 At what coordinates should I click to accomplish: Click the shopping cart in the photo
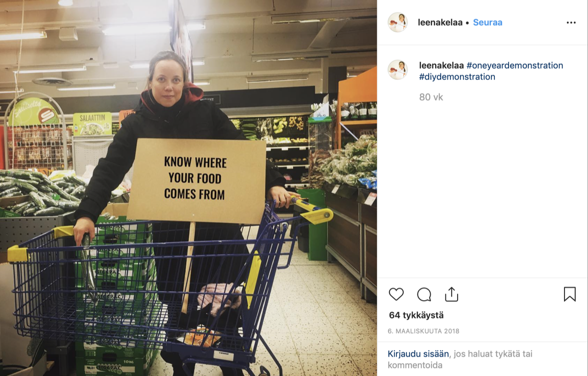[167, 284]
